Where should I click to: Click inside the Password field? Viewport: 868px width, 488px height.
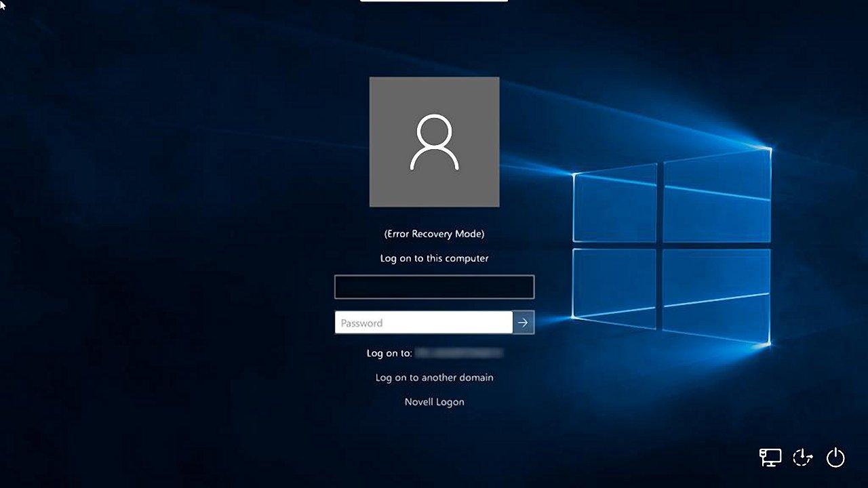click(420, 323)
